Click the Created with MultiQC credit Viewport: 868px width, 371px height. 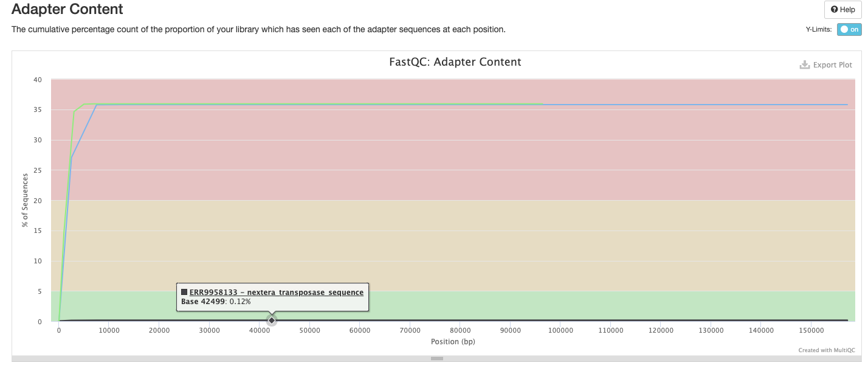click(x=826, y=350)
